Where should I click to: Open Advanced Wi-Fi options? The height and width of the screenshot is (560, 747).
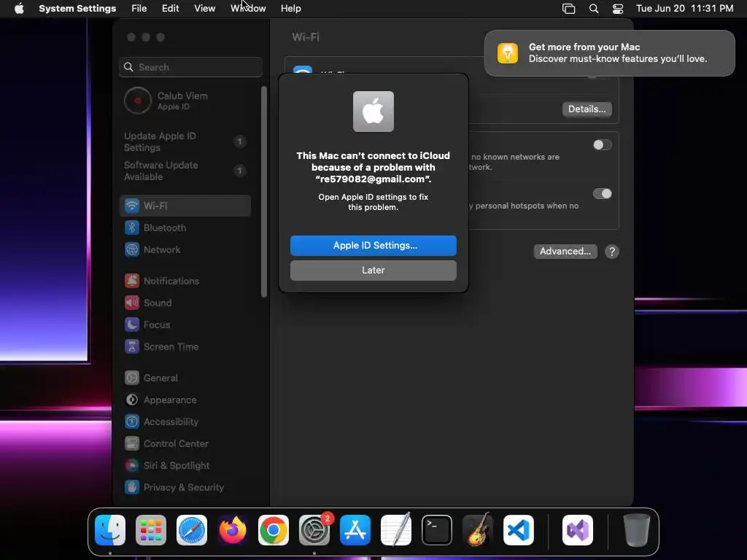[565, 252]
